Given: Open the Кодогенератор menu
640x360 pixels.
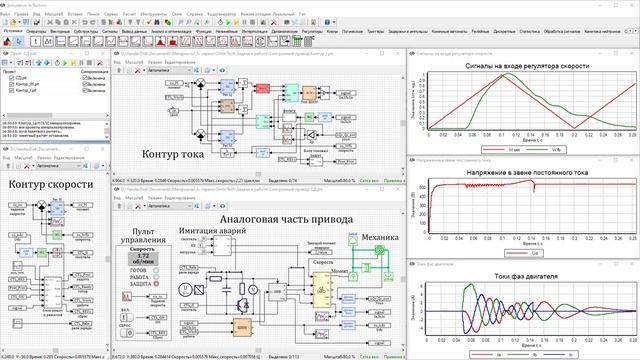Looking at the screenshot, I should [x=221, y=14].
